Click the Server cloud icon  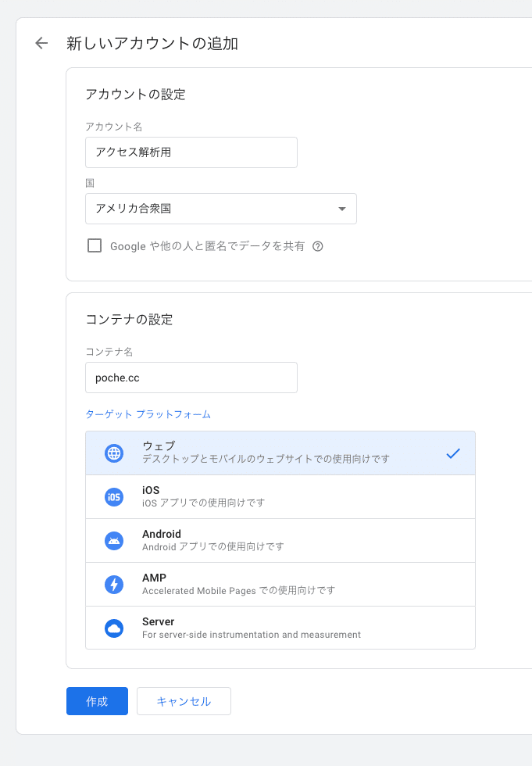click(114, 628)
